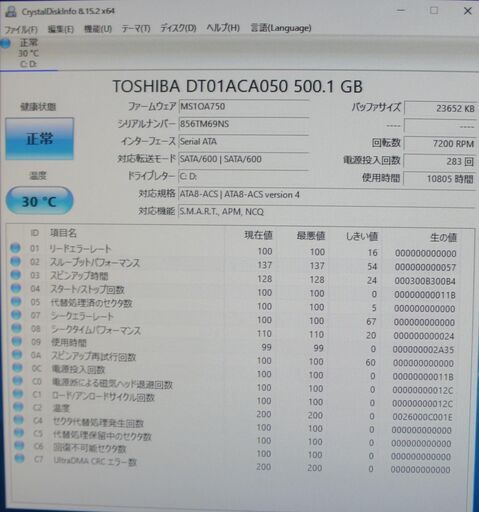Click the firmware field MS1OA750

244,107
